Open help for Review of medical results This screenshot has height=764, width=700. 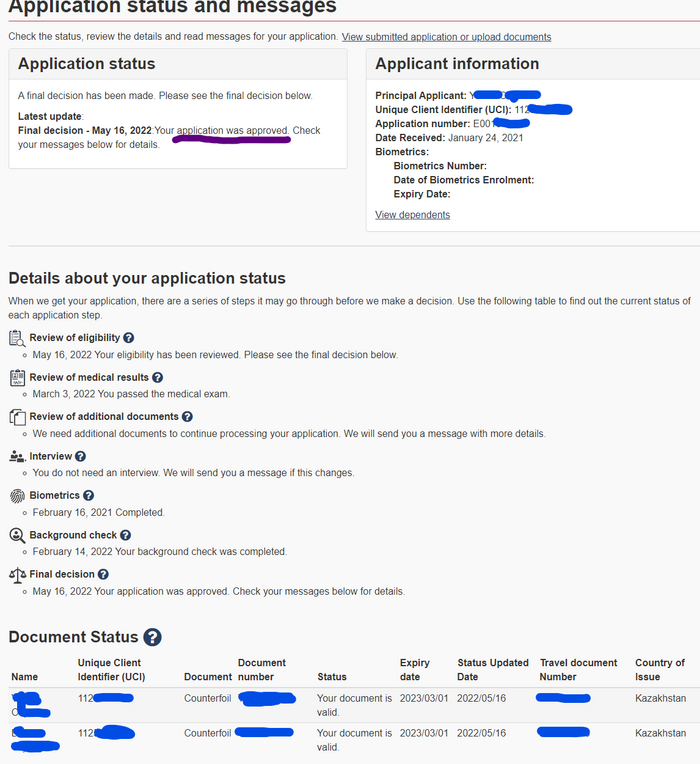pyautogui.click(x=158, y=378)
